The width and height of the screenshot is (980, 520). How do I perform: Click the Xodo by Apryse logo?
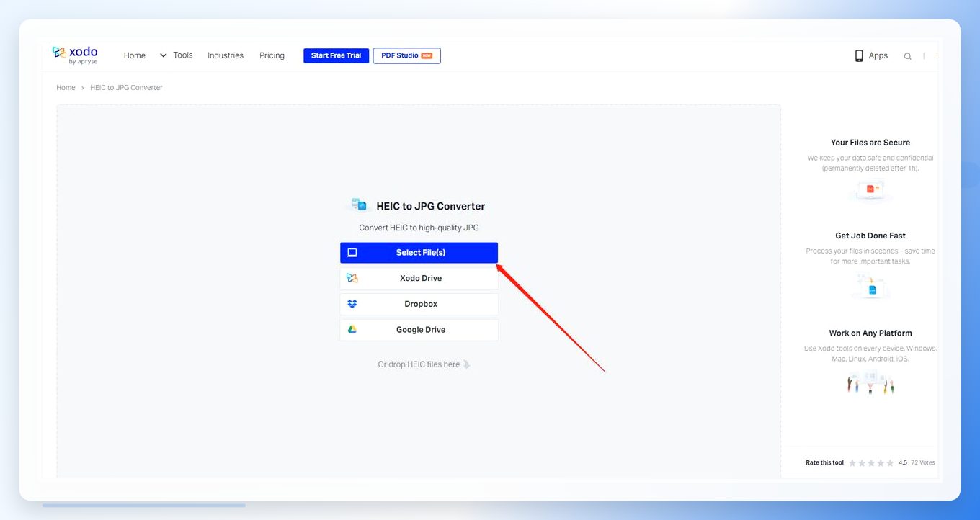tap(75, 55)
